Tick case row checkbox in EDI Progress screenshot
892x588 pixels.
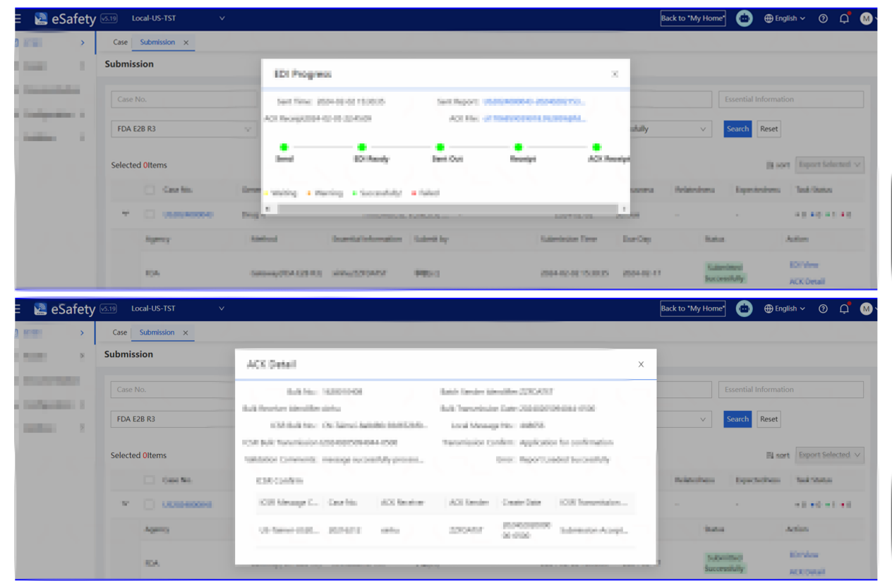tap(149, 214)
